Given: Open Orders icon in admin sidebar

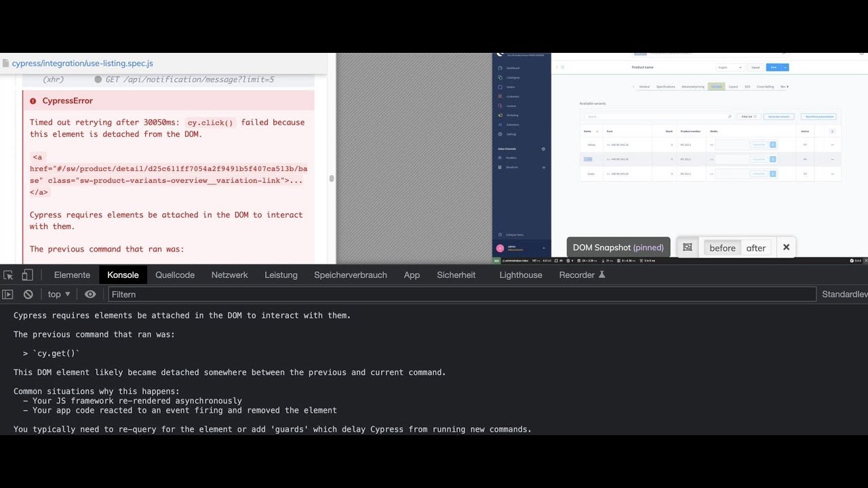Looking at the screenshot, I should pyautogui.click(x=500, y=87).
